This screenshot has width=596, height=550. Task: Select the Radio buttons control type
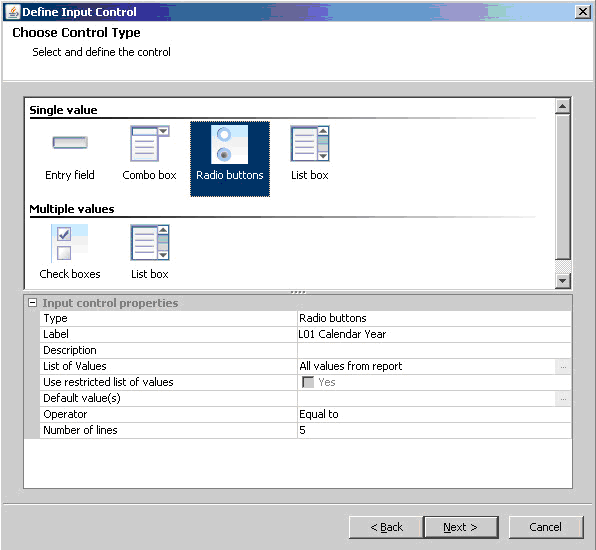pyautogui.click(x=230, y=159)
